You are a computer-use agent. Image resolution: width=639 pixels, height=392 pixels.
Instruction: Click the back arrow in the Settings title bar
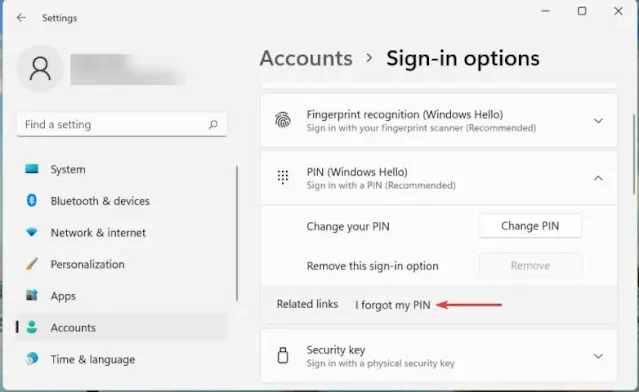[21, 18]
